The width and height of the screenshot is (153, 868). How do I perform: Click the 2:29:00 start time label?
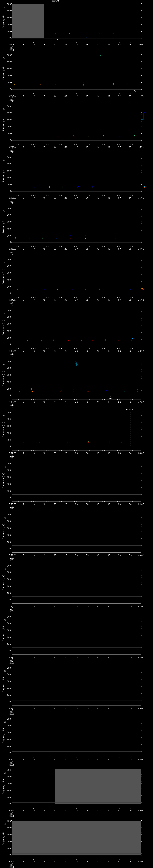(x=12, y=44)
